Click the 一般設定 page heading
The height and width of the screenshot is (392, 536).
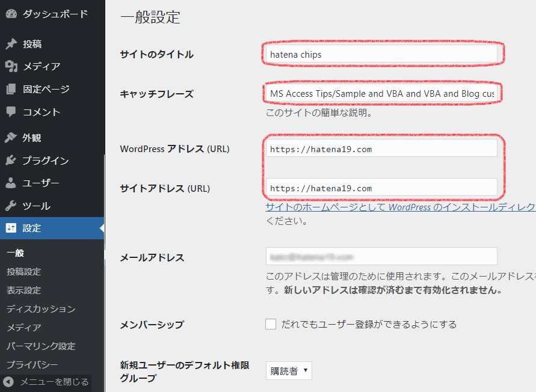pos(150,17)
